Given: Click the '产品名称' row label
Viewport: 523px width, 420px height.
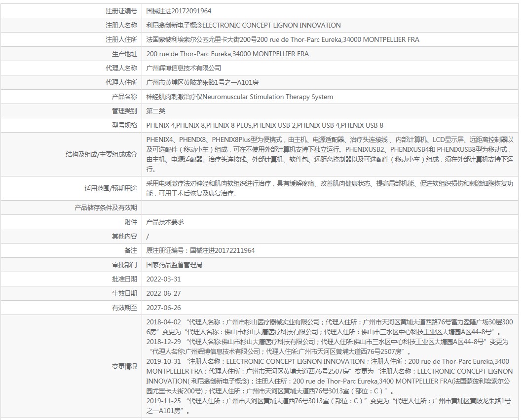Looking at the screenshot, I should [x=124, y=97].
